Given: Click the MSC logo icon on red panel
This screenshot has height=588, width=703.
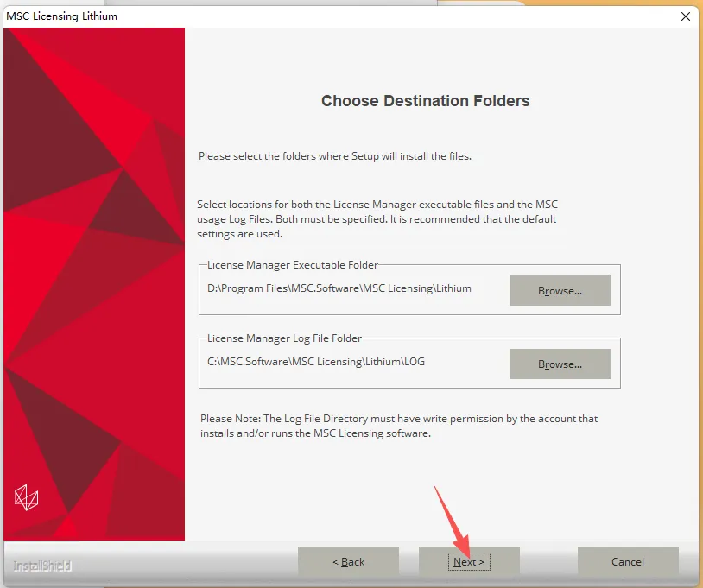Looking at the screenshot, I should click(27, 497).
